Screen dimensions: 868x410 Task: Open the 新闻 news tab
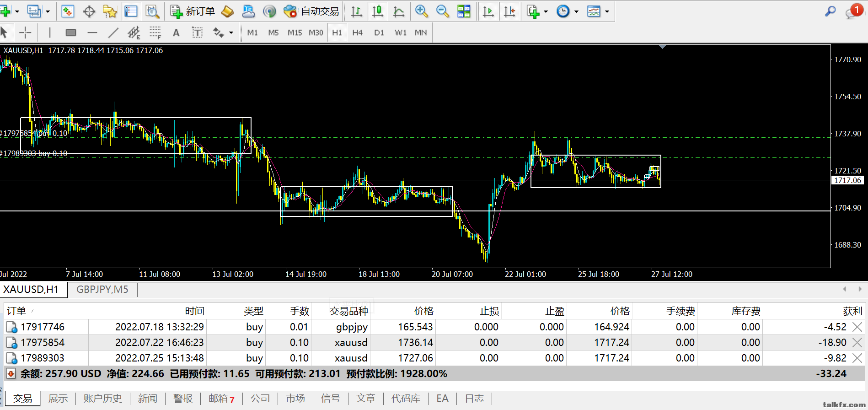(148, 399)
